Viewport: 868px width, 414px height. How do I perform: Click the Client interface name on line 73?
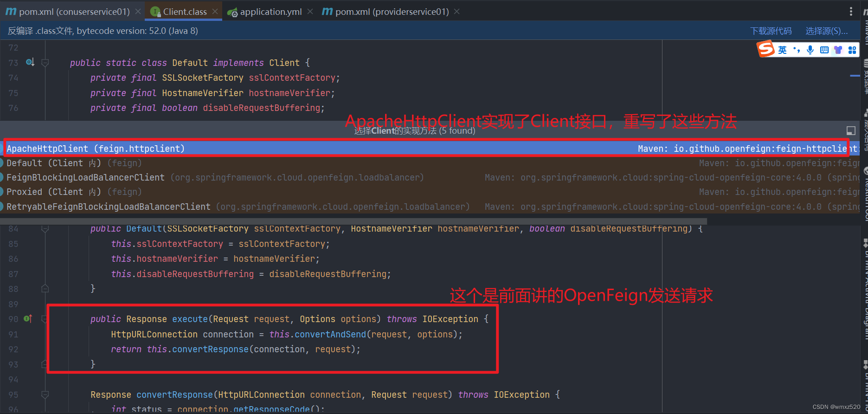284,63
